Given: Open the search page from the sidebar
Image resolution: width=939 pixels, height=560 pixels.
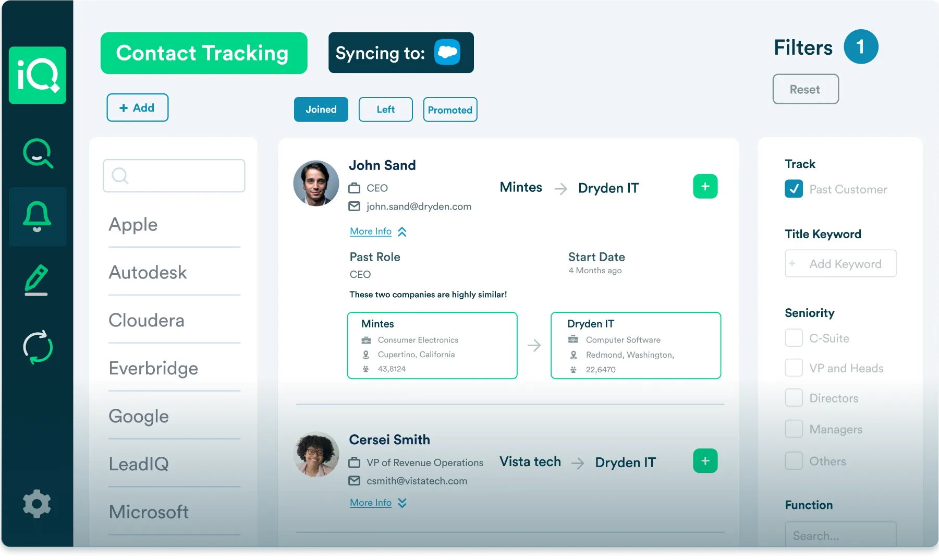Looking at the screenshot, I should pos(37,154).
